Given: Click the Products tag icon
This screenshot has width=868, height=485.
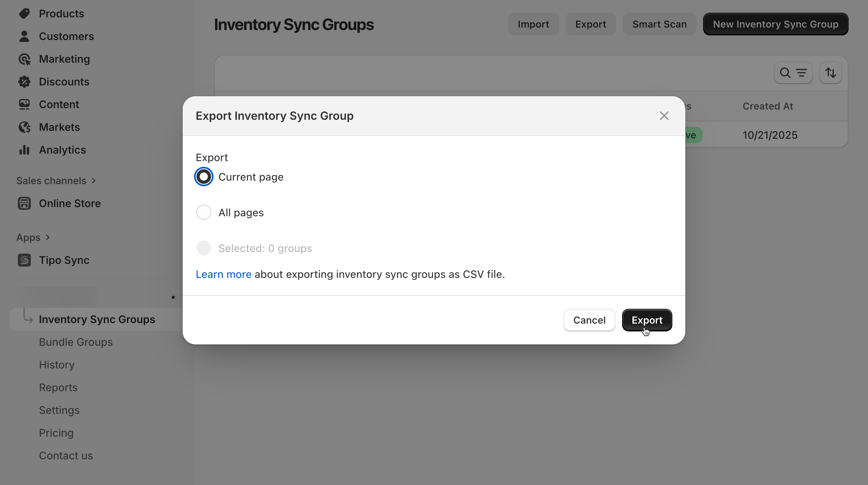Looking at the screenshot, I should point(24,14).
